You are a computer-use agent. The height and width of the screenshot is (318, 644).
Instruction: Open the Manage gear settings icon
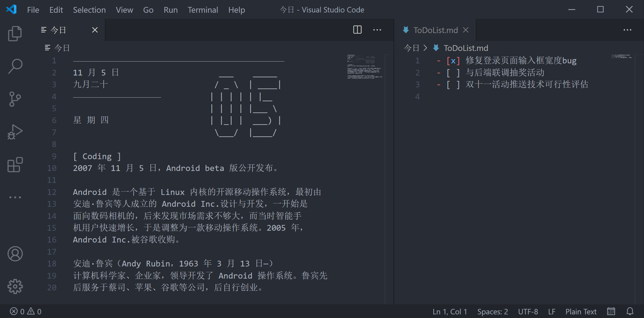point(15,286)
